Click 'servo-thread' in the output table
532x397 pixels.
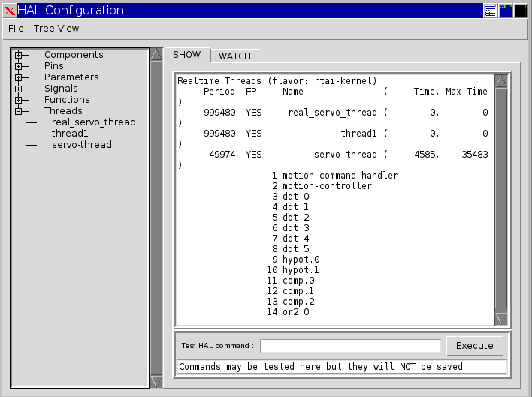346,155
